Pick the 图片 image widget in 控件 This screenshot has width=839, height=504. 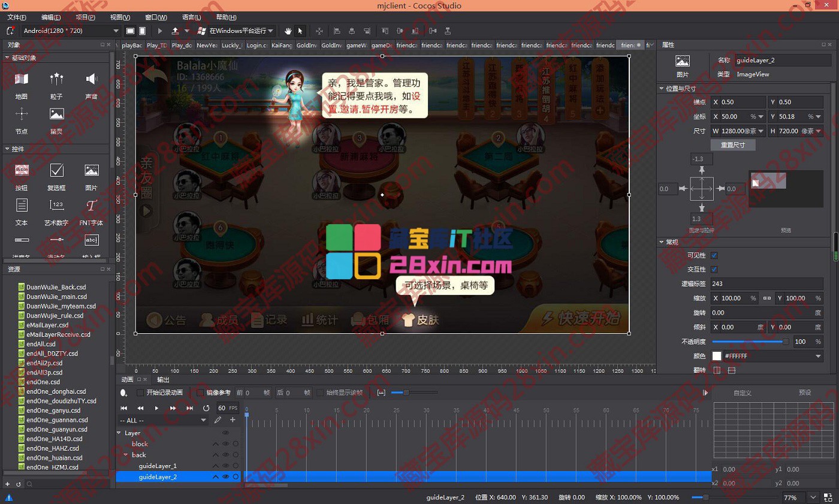(91, 177)
